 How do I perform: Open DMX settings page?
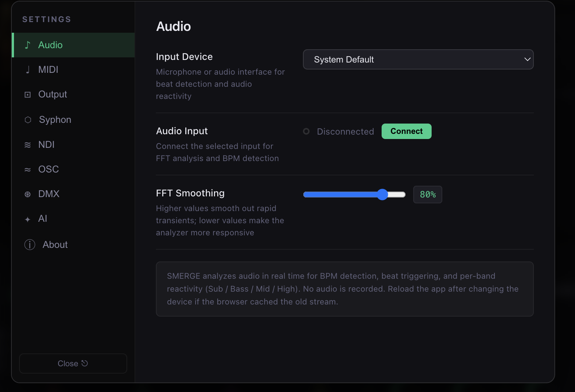click(x=74, y=194)
